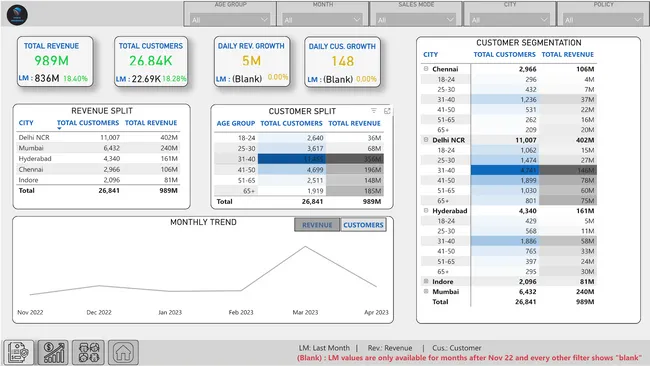Collapse the Delhi NCR row in Customer Segmentation

click(426, 140)
